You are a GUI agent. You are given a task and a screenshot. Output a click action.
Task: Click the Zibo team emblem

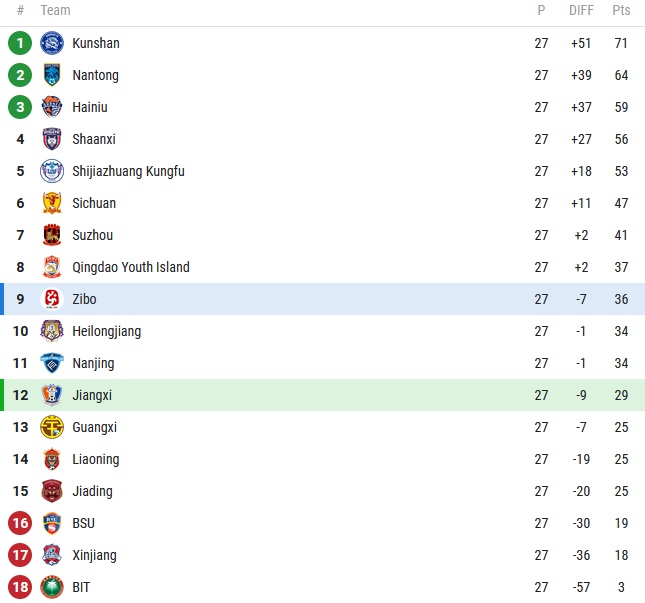52,299
